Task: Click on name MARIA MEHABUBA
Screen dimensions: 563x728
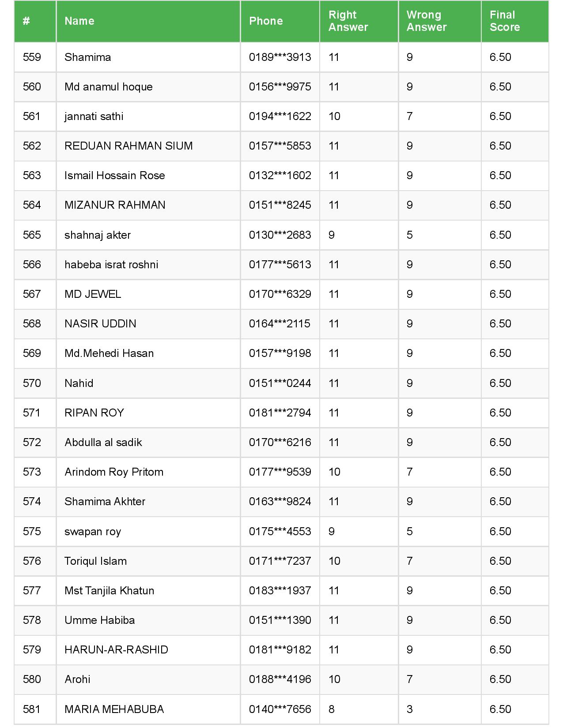Action: coord(114,709)
